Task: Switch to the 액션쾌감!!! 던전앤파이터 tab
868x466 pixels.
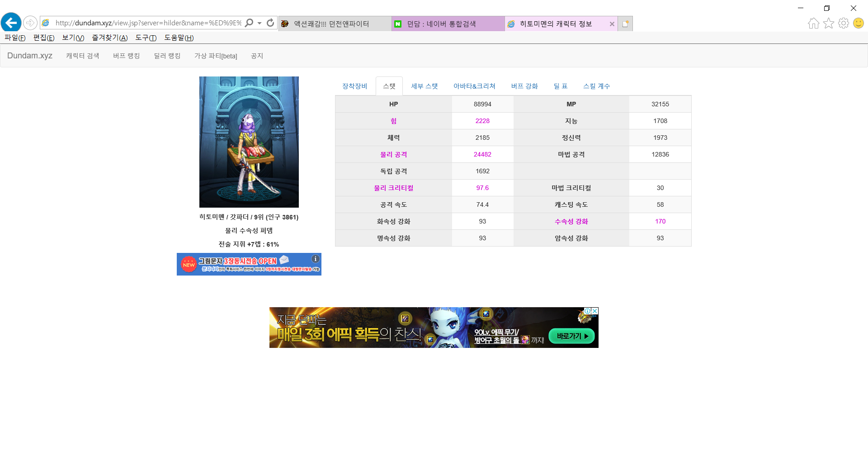Action: 335,24
